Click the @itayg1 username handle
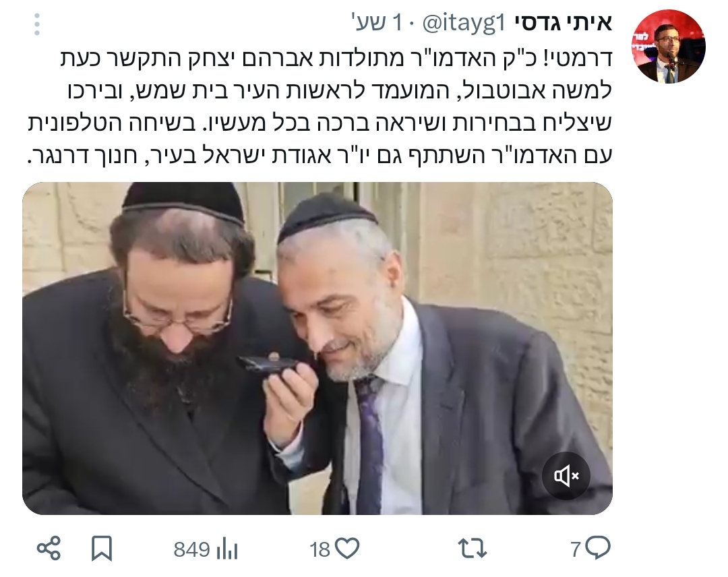The image size is (728, 577). coord(463,24)
